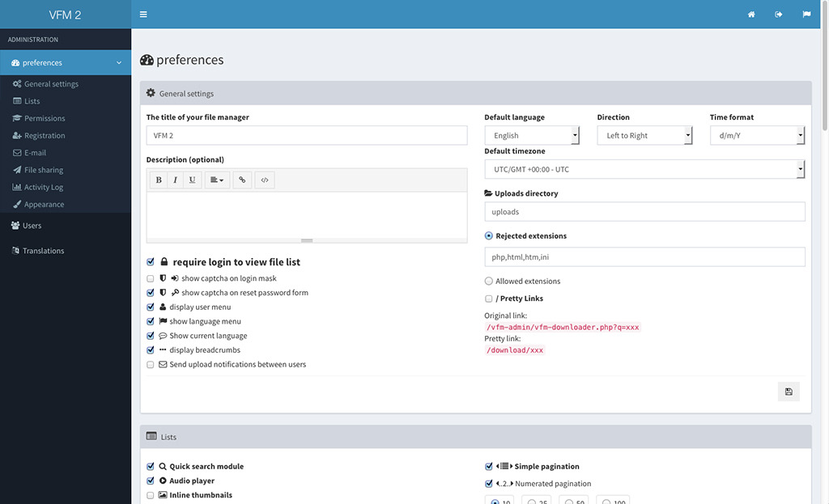Enable show captcha on login mask
Image resolution: width=829 pixels, height=504 pixels.
[x=151, y=278]
